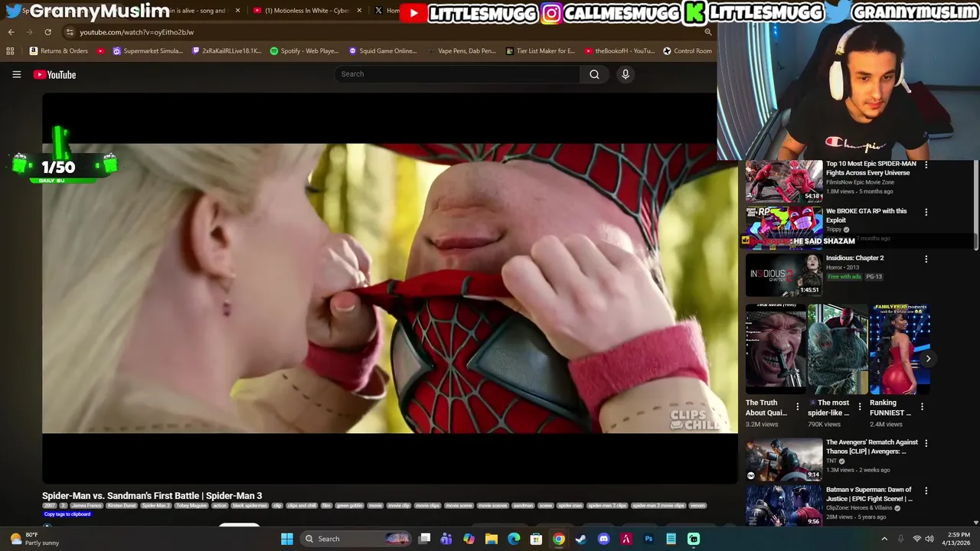Go back with the browser back arrow
The width and height of the screenshot is (980, 551).
(x=11, y=32)
